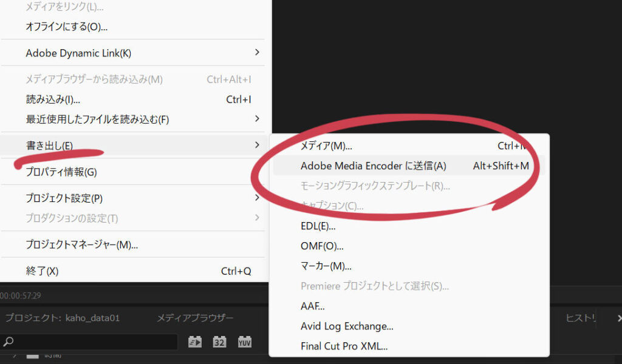Open the ヒストリー panel tab
The image size is (622, 364).
coord(581,318)
